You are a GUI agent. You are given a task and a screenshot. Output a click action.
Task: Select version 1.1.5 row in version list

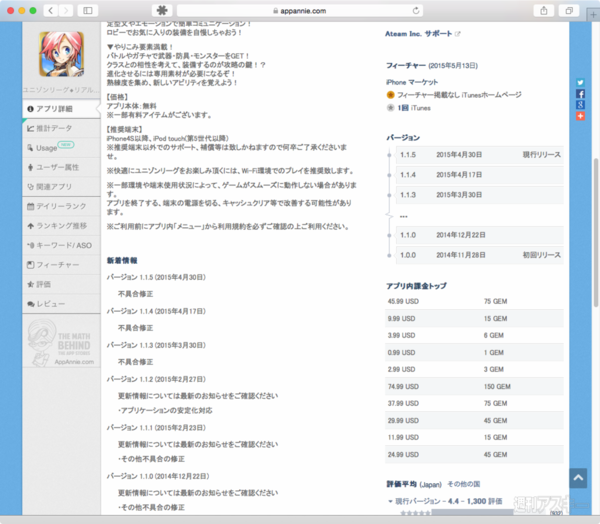pos(479,155)
